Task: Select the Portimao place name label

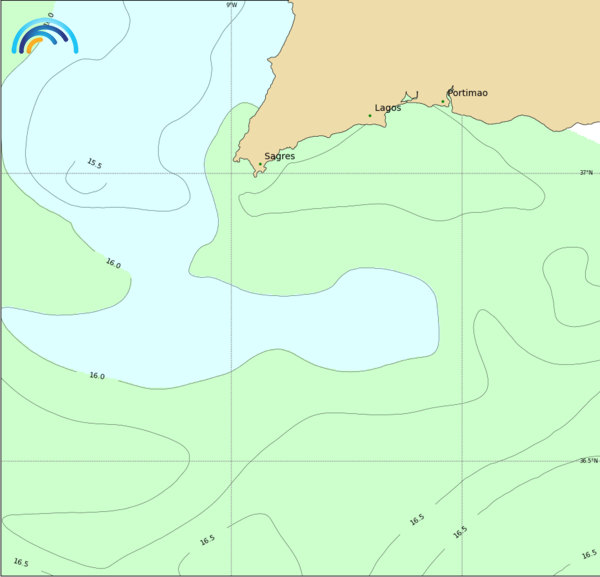Action: coord(468,93)
